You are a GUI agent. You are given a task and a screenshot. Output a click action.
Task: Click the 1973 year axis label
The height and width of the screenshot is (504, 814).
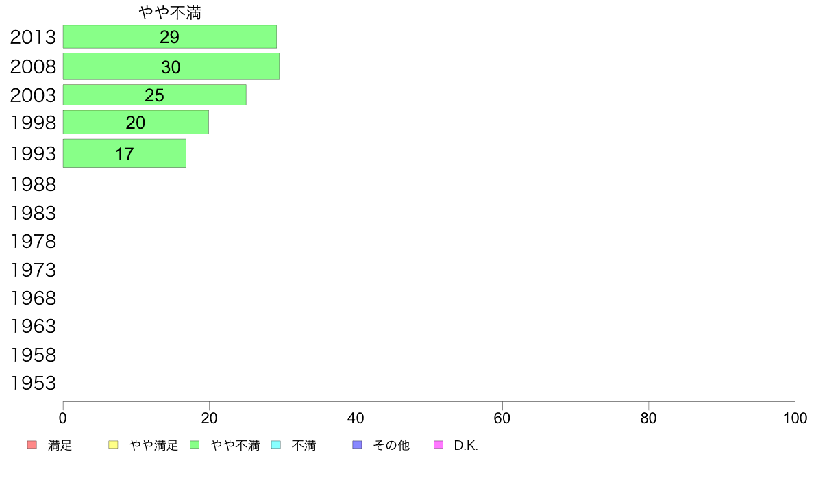[x=33, y=270]
